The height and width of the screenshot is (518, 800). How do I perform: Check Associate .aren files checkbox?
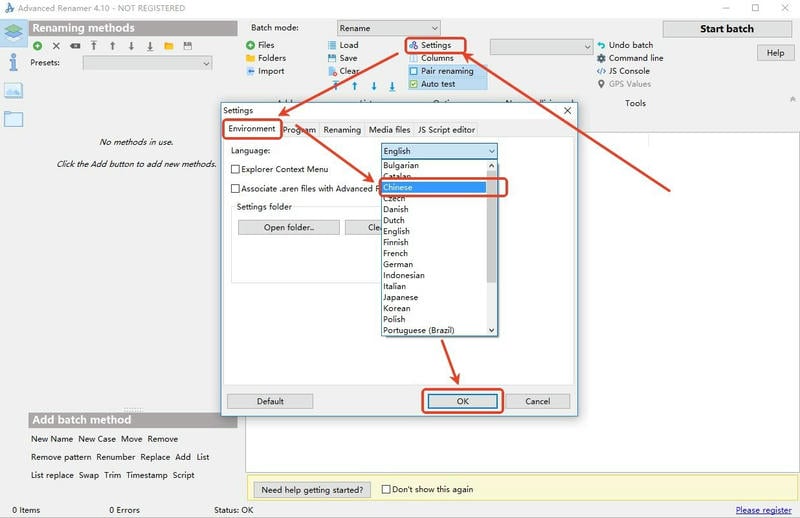coord(235,188)
